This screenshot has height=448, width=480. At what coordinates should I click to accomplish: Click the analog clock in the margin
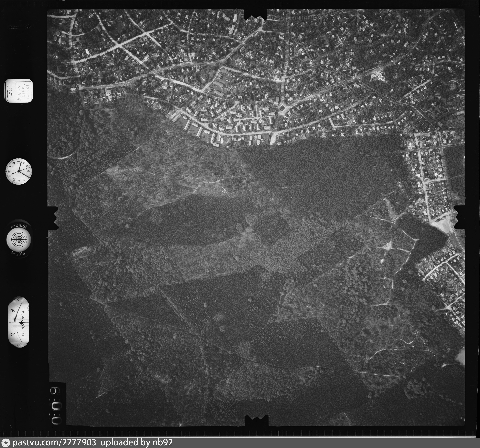(19, 171)
